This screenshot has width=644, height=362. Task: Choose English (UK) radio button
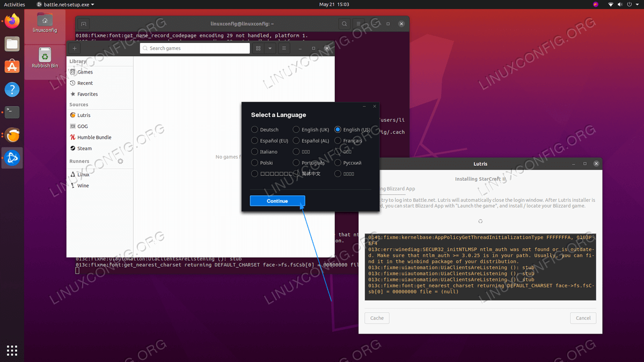[296, 130]
